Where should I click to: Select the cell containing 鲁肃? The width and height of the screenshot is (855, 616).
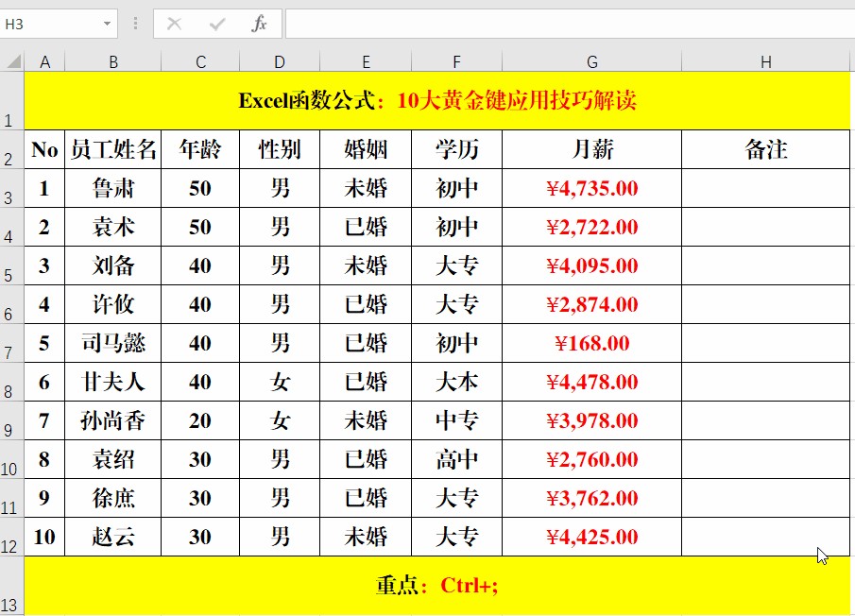[x=112, y=188]
